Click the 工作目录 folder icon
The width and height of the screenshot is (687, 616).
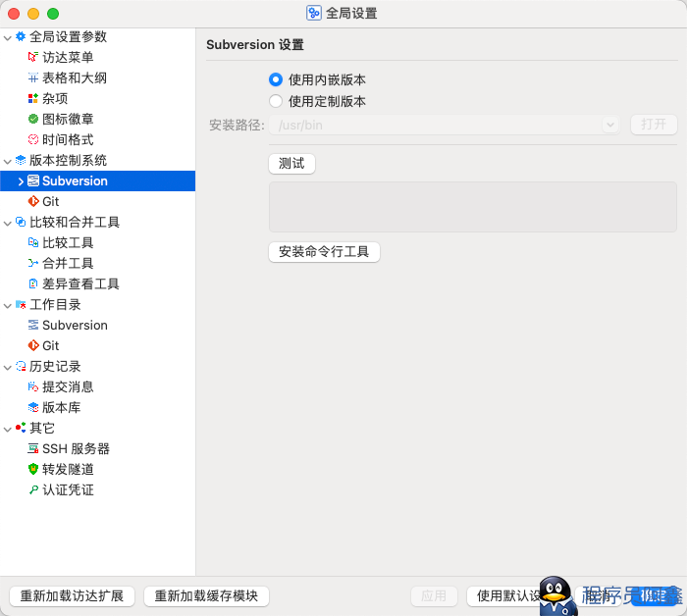pos(21,304)
